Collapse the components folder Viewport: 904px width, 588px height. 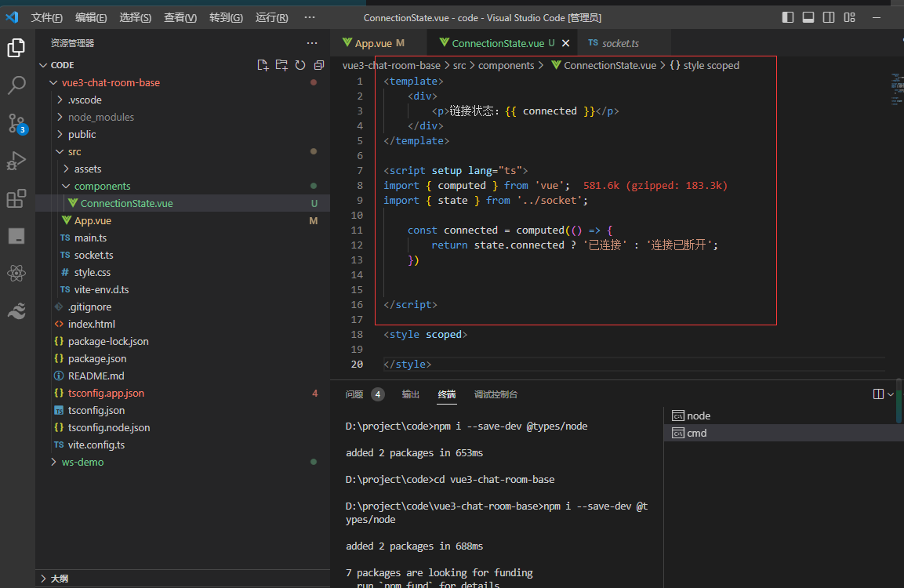coord(67,187)
